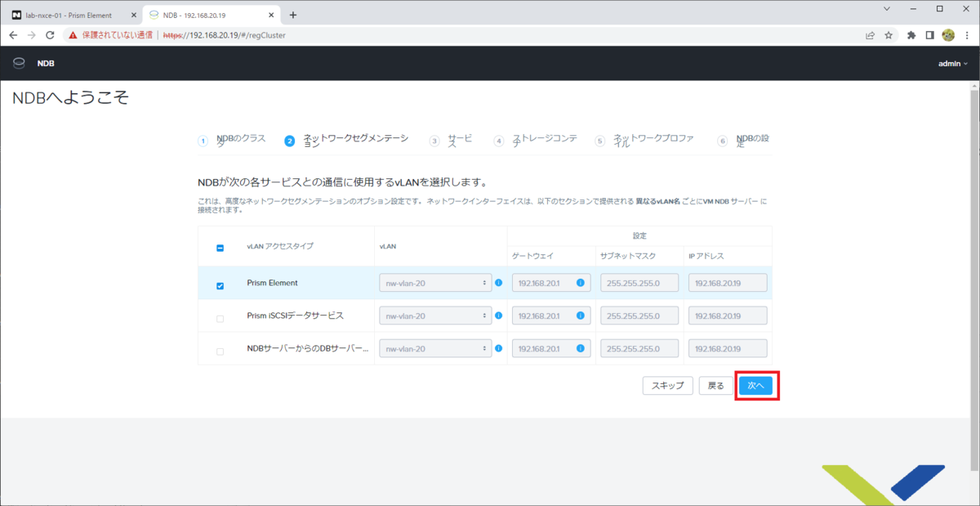Select the NDB - 192.168.20.19 tab

coord(212,15)
